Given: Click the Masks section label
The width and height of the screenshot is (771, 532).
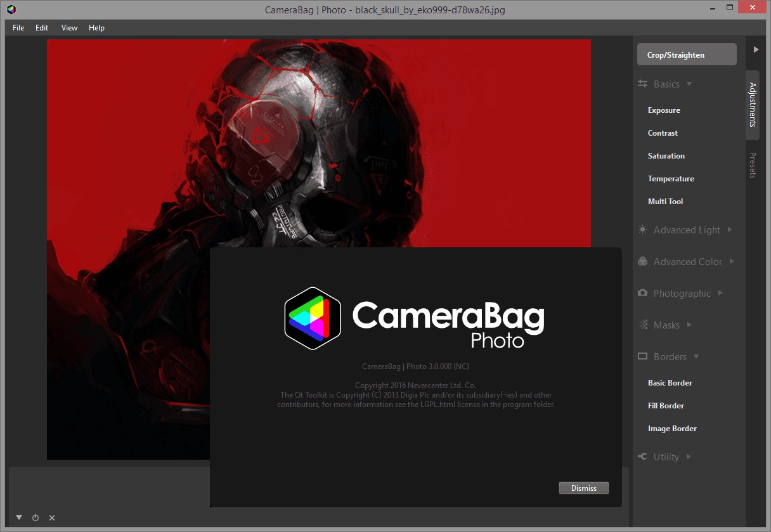Looking at the screenshot, I should click(666, 325).
